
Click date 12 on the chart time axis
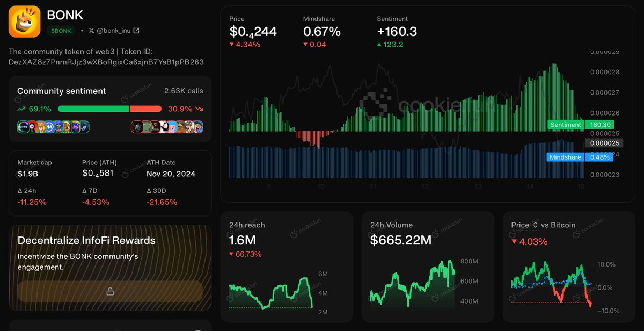coord(425,186)
